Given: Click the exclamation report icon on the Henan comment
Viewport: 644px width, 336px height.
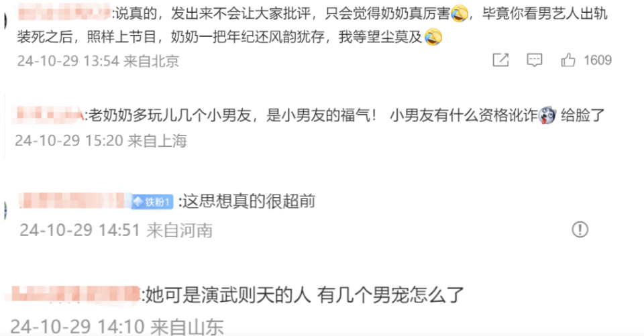Looking at the screenshot, I should coord(580,229).
